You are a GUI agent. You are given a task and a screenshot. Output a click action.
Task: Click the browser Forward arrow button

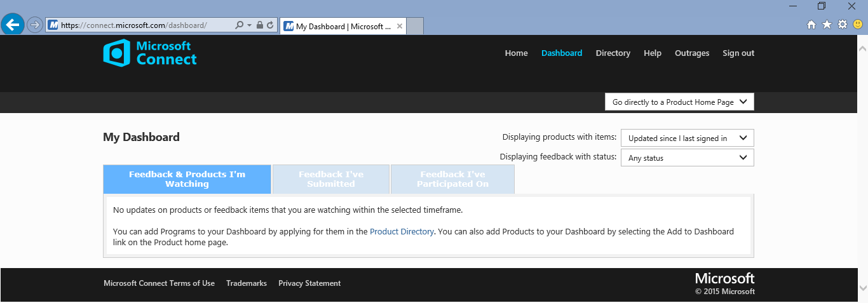[x=35, y=25]
